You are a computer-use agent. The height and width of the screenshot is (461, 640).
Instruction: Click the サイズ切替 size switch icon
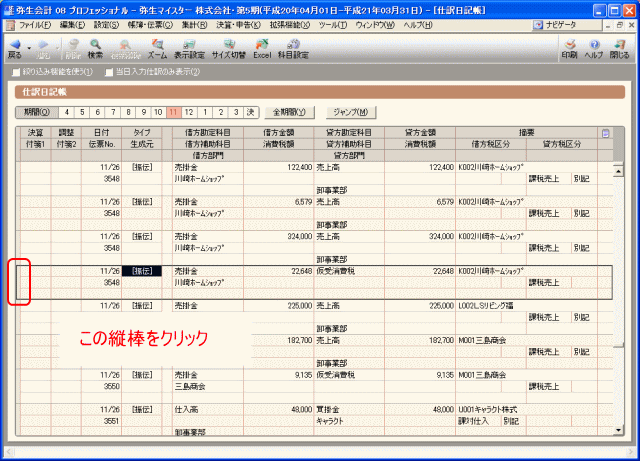(229, 44)
